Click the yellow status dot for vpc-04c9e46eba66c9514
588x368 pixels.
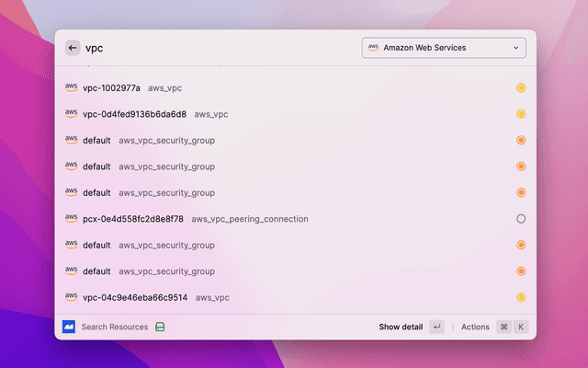pos(521,297)
